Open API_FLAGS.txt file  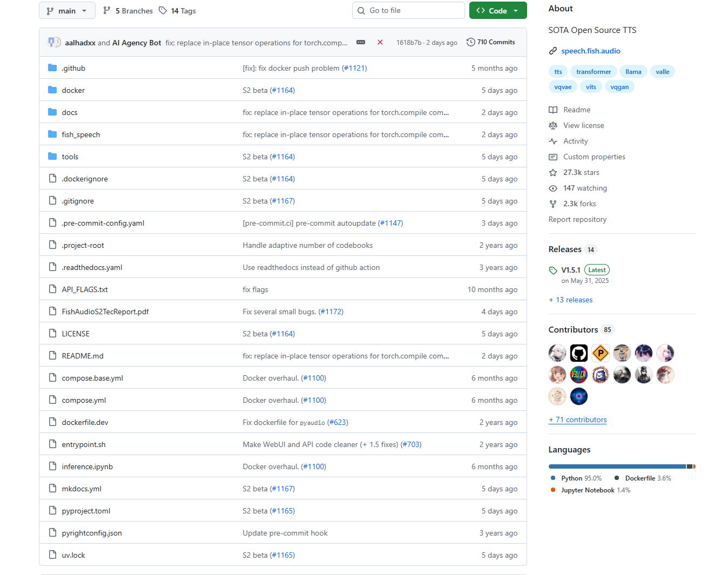85,289
